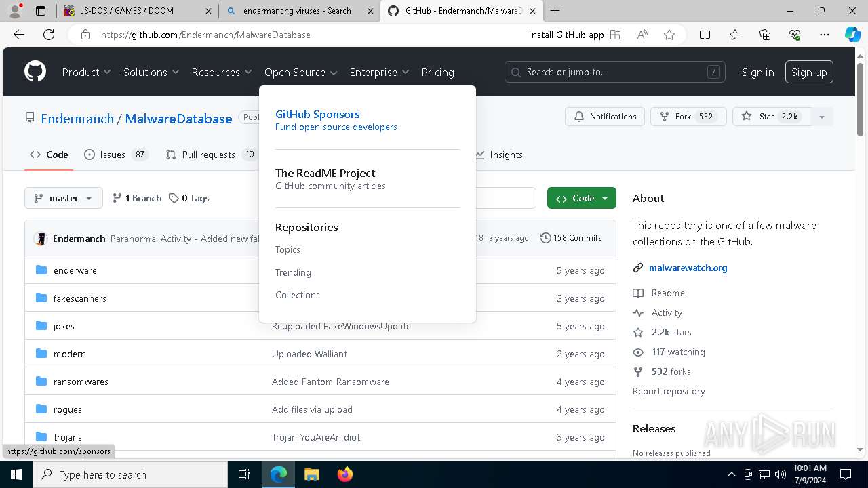Click Sign up button
Screen dimensions: 868x488
[809, 72]
